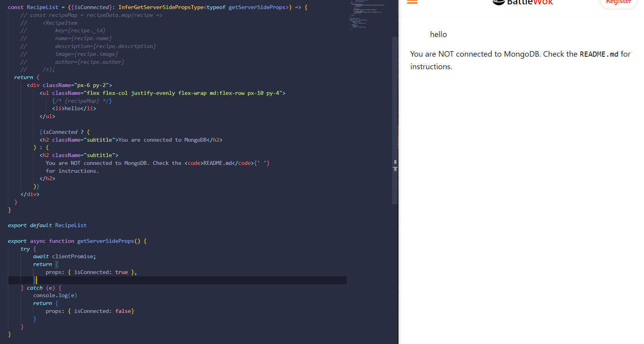Place cursor on getServerSideProps function declaration

(x=105, y=241)
